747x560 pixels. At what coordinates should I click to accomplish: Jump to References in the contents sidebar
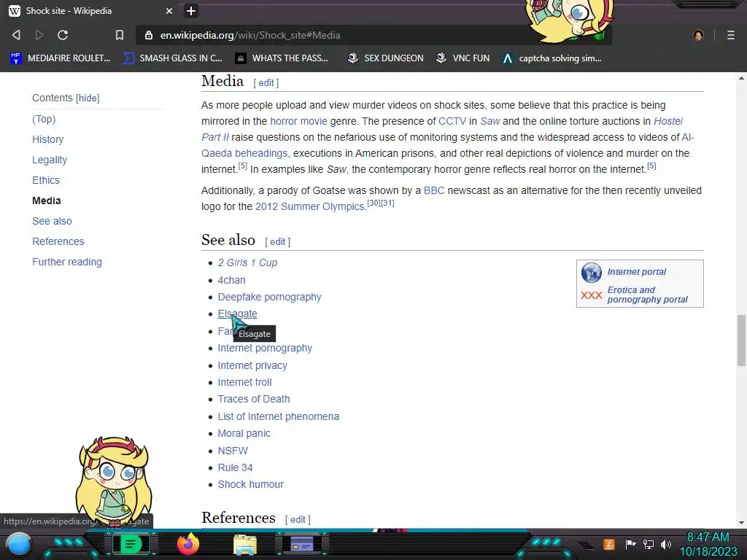[58, 242]
